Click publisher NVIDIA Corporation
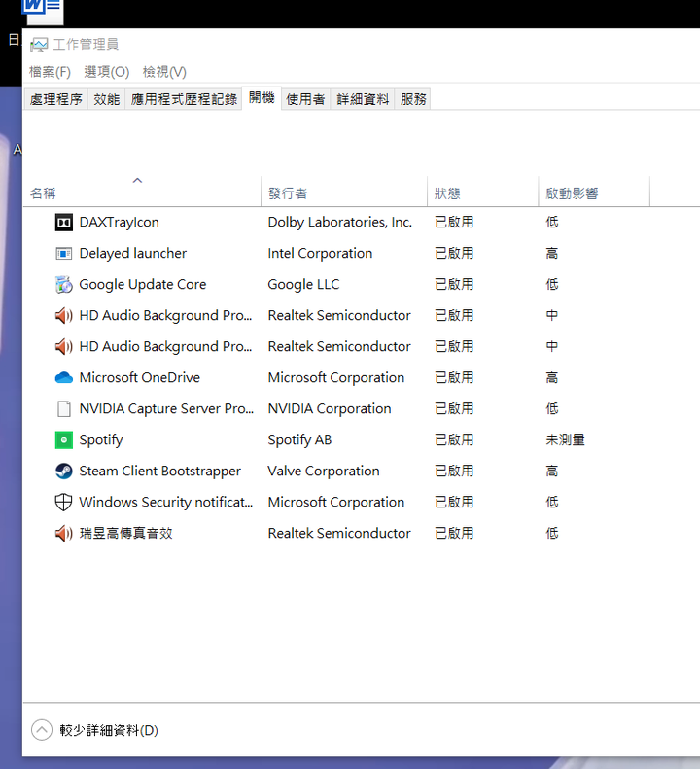 click(330, 409)
